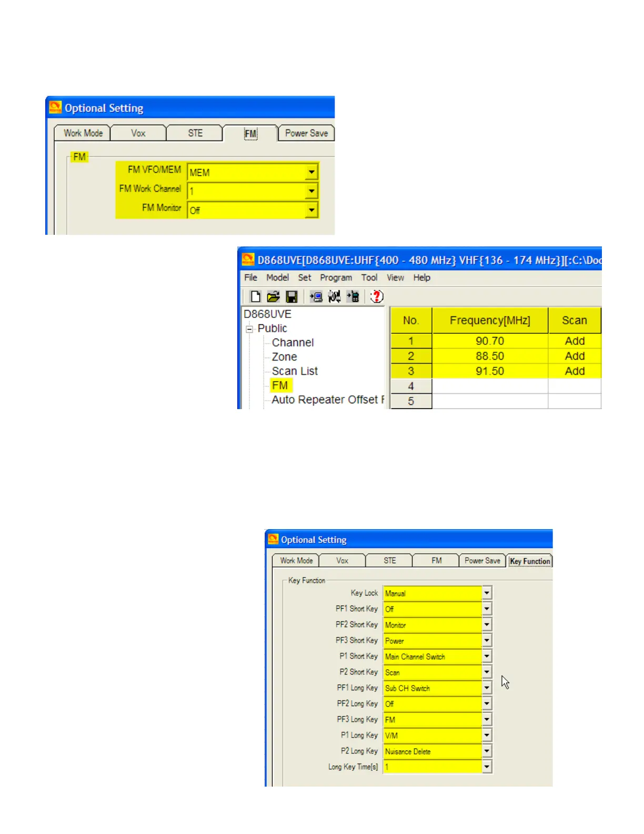Select the Key Function tab
Screen dimensions: 644x834
[530, 561]
